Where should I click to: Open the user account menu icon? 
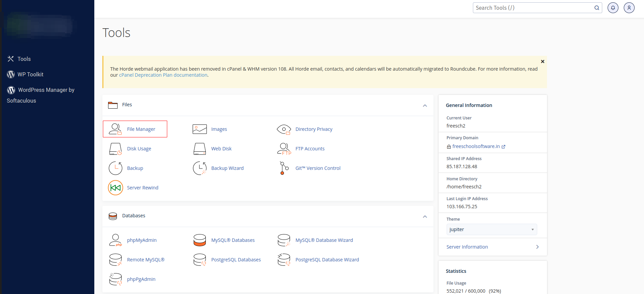(629, 8)
